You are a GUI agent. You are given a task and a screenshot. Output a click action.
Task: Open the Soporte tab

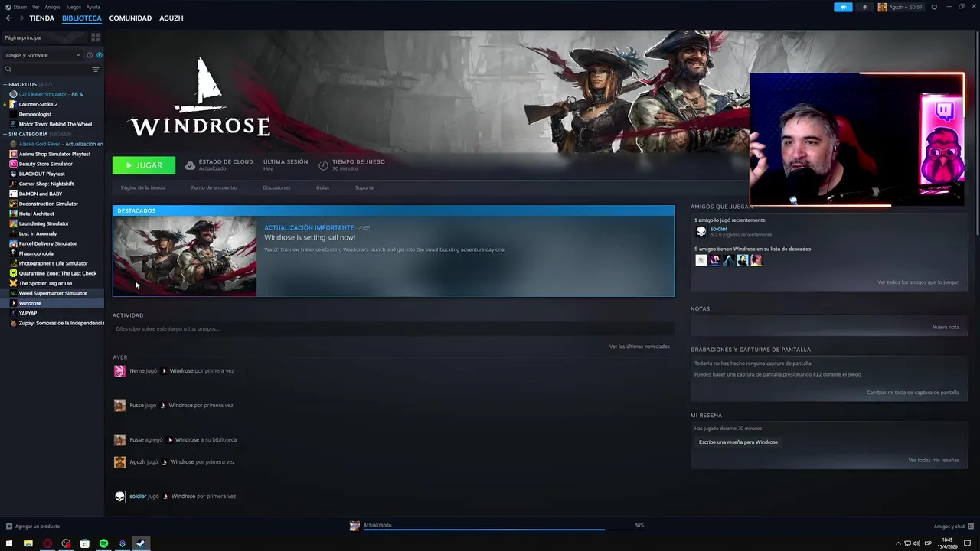364,187
